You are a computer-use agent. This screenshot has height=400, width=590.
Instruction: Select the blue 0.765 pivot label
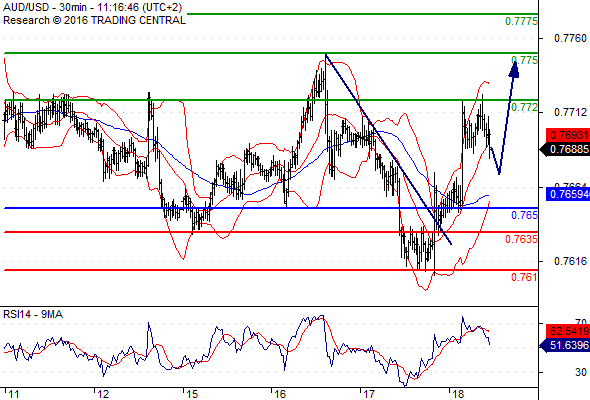[524, 215]
